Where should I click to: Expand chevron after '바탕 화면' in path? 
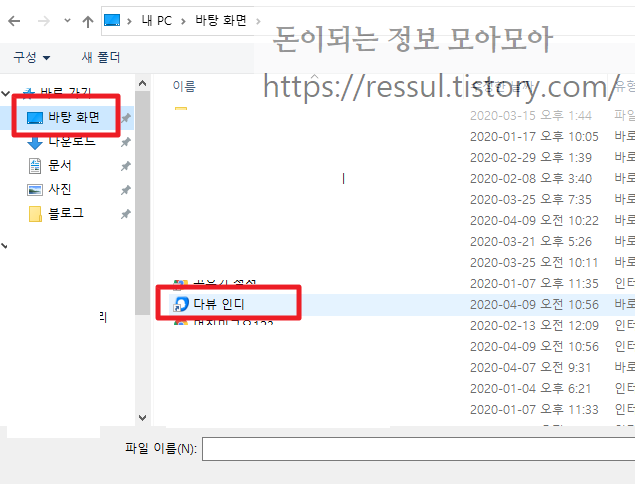(x=258, y=21)
